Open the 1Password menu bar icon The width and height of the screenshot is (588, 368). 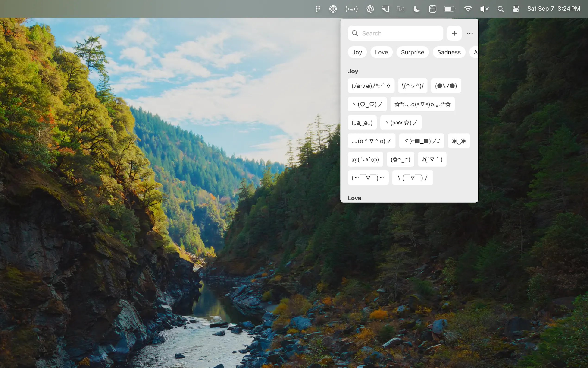(x=333, y=9)
